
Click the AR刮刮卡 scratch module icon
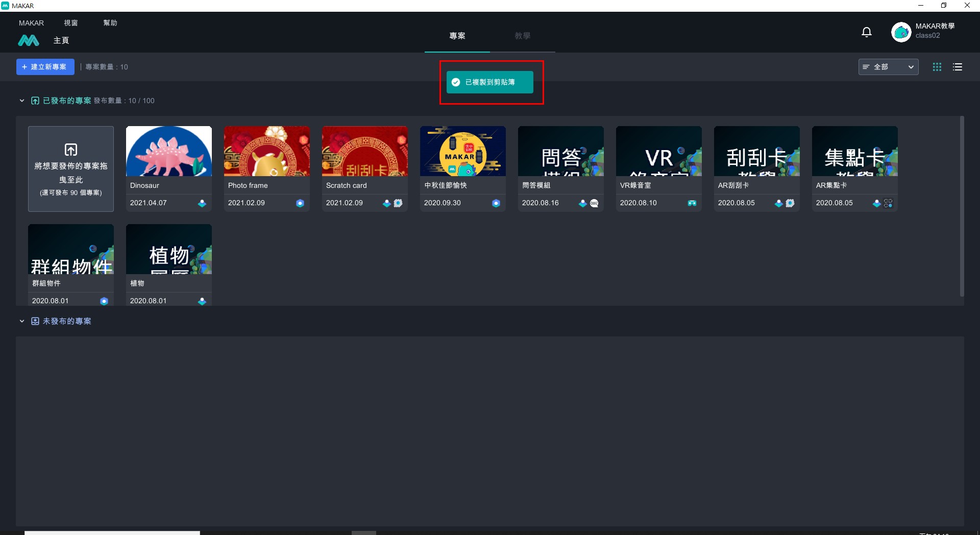(790, 203)
